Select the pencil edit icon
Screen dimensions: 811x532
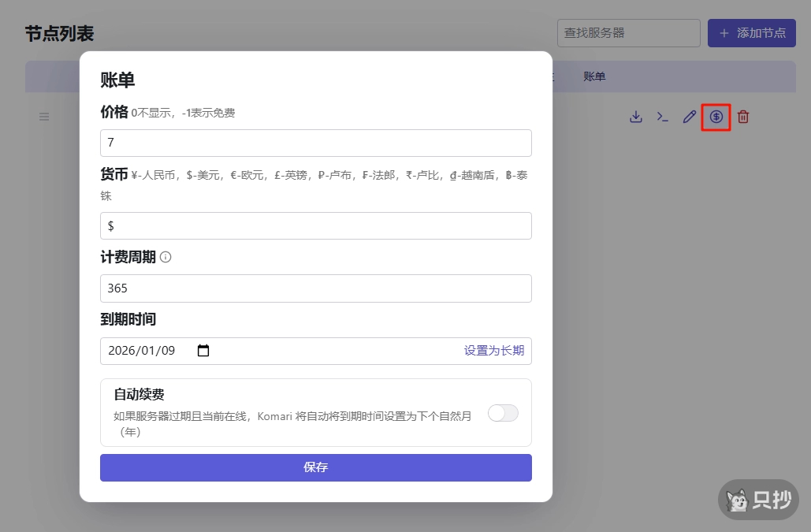click(689, 116)
